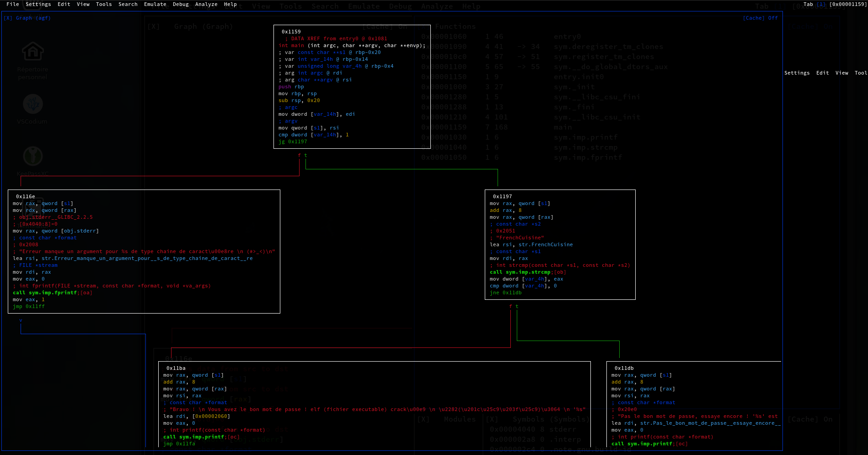Image resolution: width=868 pixels, height=455 pixels.
Task: Click the 'Pas le bon mot de passe' string comment
Action: (x=695, y=416)
